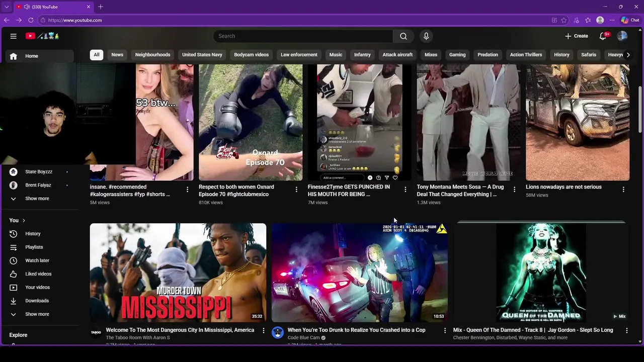The height and width of the screenshot is (362, 644).
Task: Select the Gaming filter chip
Action: 457,55
